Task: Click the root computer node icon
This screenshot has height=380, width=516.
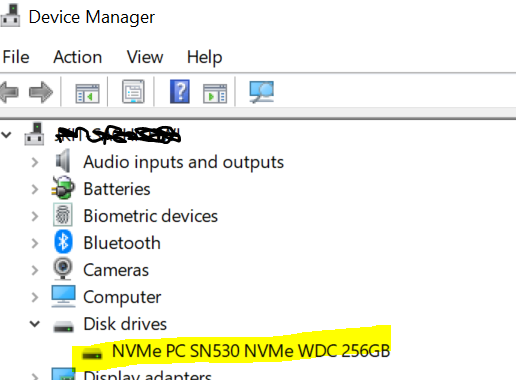Action: click(34, 134)
